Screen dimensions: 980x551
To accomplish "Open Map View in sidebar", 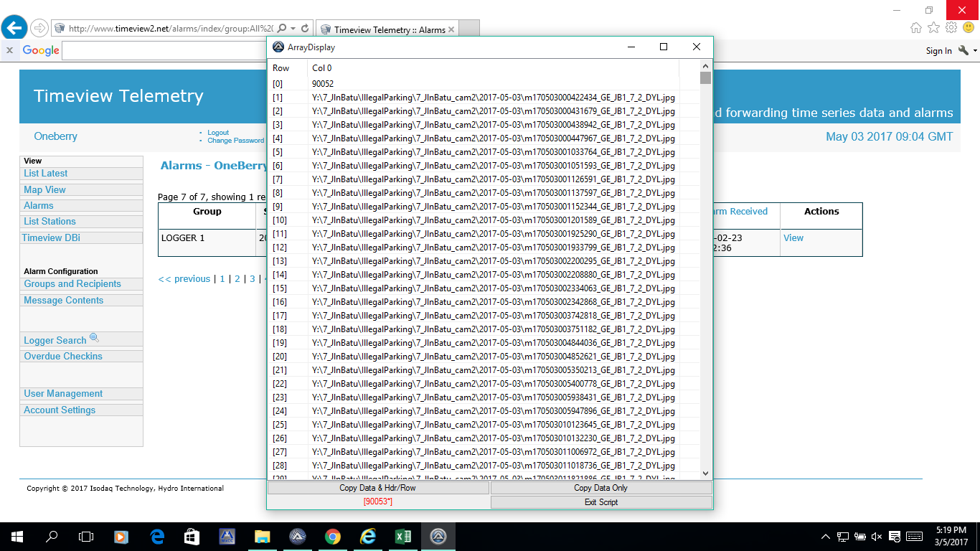I will [44, 189].
